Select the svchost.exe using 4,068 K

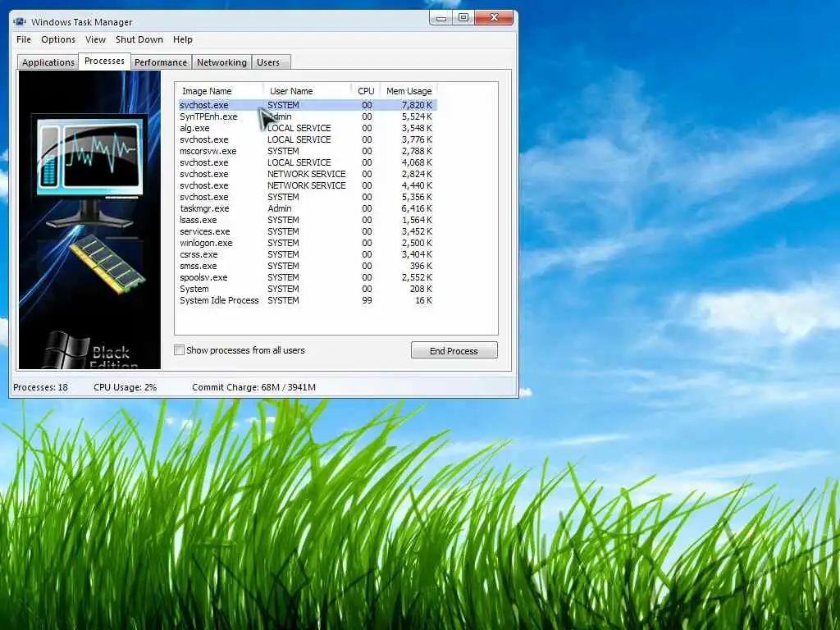pos(307,162)
